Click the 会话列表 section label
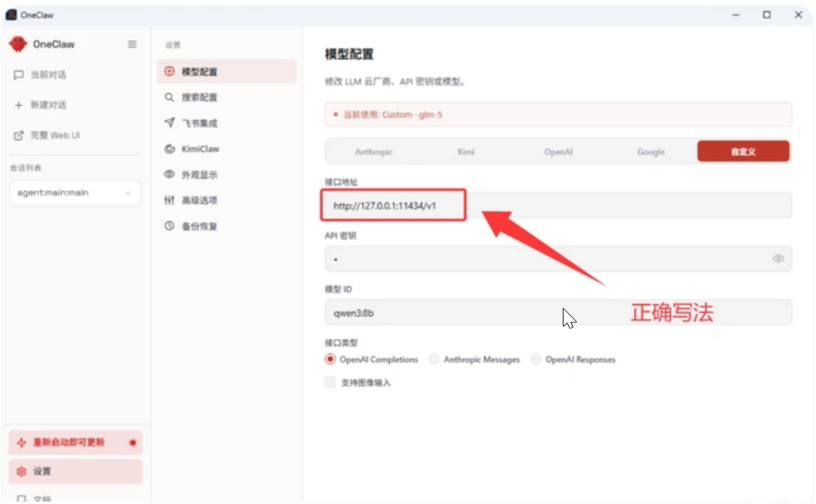Image resolution: width=816 pixels, height=504 pixels. (26, 168)
